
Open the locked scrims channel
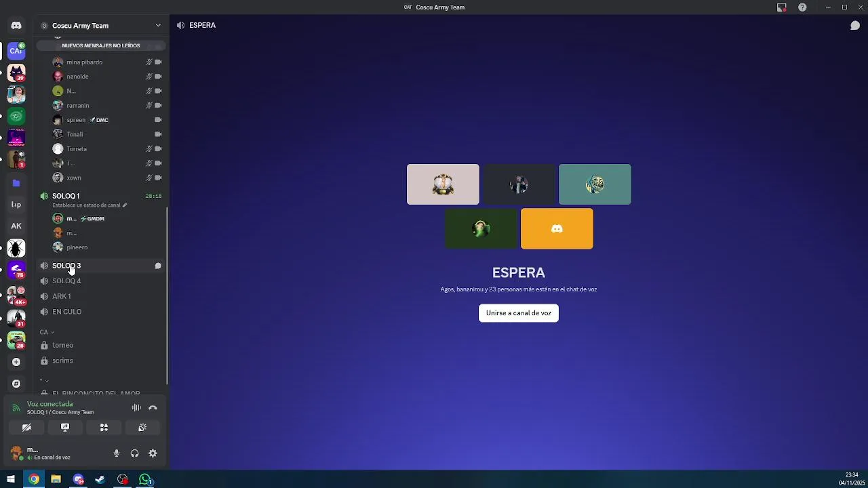pyautogui.click(x=100, y=361)
